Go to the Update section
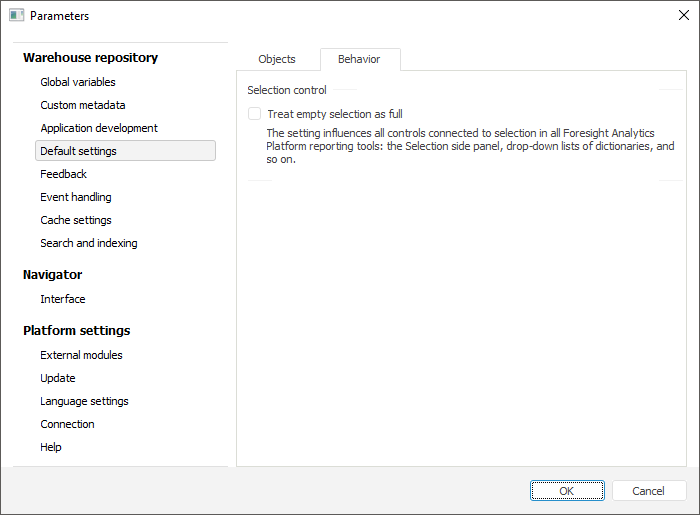 (x=58, y=378)
